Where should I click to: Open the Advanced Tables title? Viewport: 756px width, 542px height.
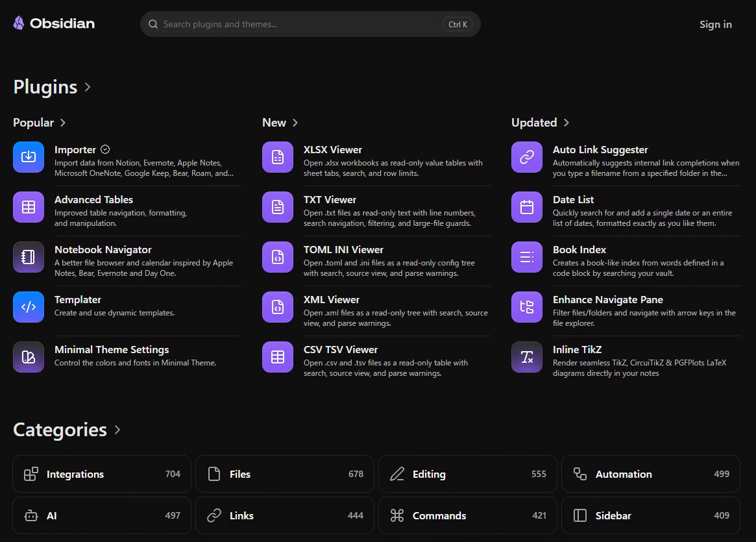coord(93,200)
